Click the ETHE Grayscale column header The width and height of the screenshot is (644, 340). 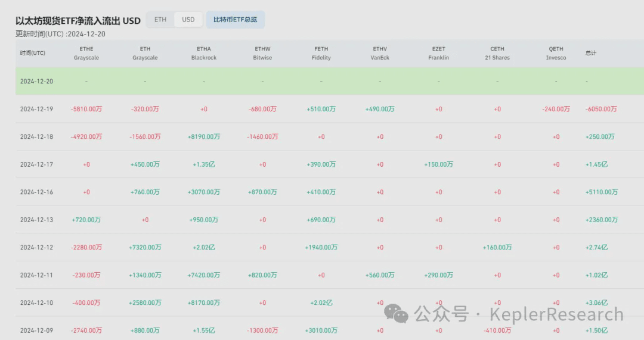coord(86,54)
